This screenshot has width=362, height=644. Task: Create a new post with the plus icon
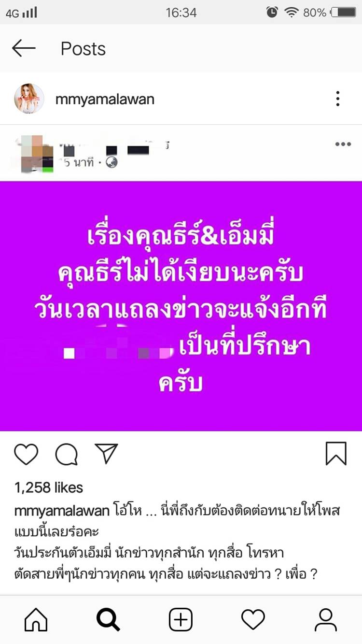pyautogui.click(x=181, y=619)
